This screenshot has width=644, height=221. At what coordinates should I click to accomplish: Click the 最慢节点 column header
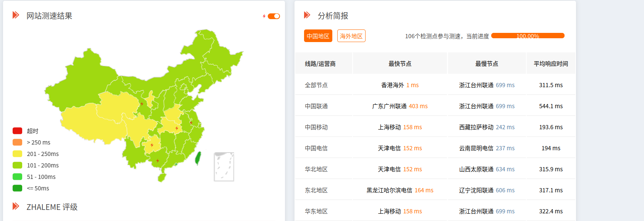[x=487, y=64]
